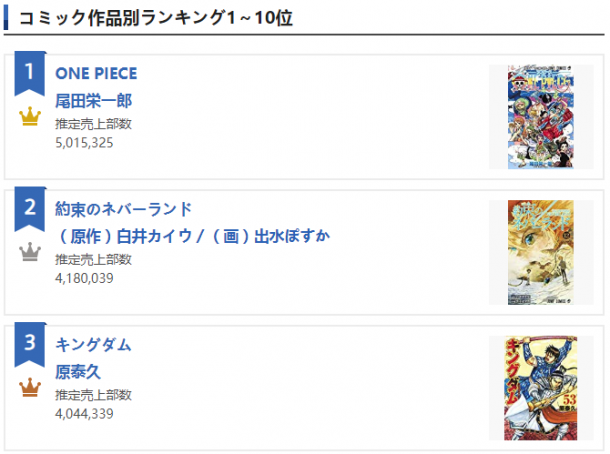Click the rank 1 blue ribbon badge

30,73
